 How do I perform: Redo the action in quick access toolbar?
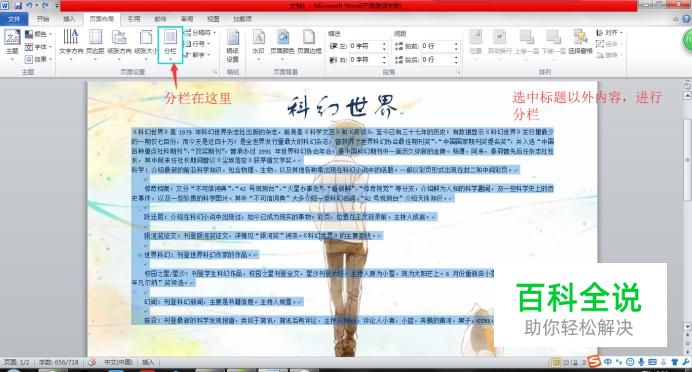click(45, 6)
